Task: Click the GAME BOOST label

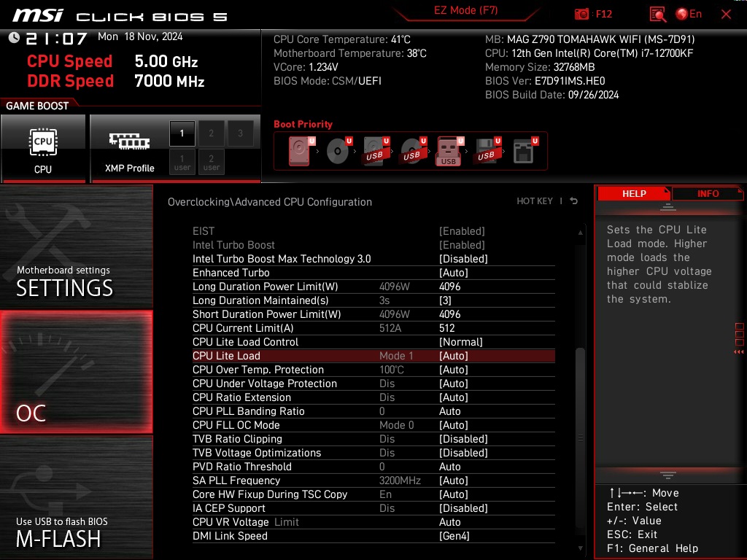Action: (37, 106)
